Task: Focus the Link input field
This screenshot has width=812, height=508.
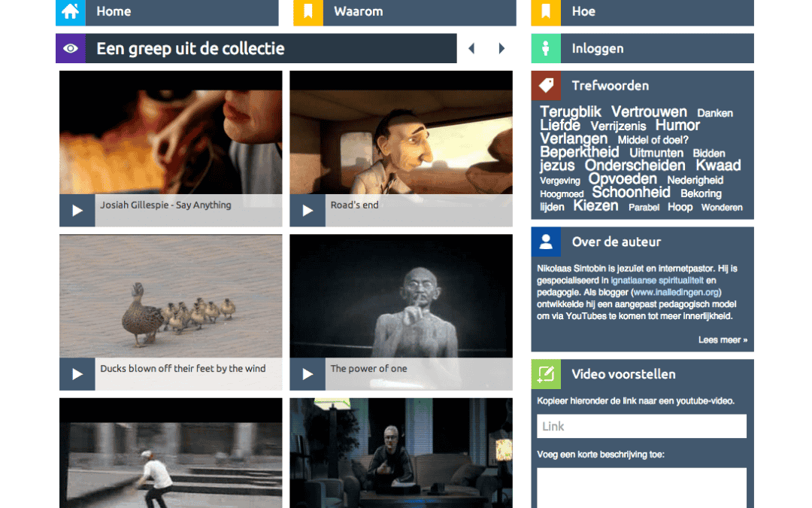Action: point(641,426)
